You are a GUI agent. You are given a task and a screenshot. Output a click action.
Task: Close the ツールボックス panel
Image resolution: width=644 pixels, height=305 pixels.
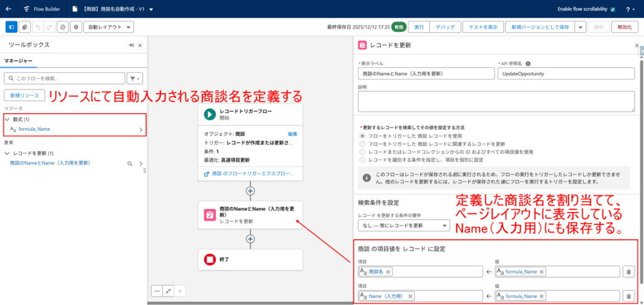pos(140,45)
